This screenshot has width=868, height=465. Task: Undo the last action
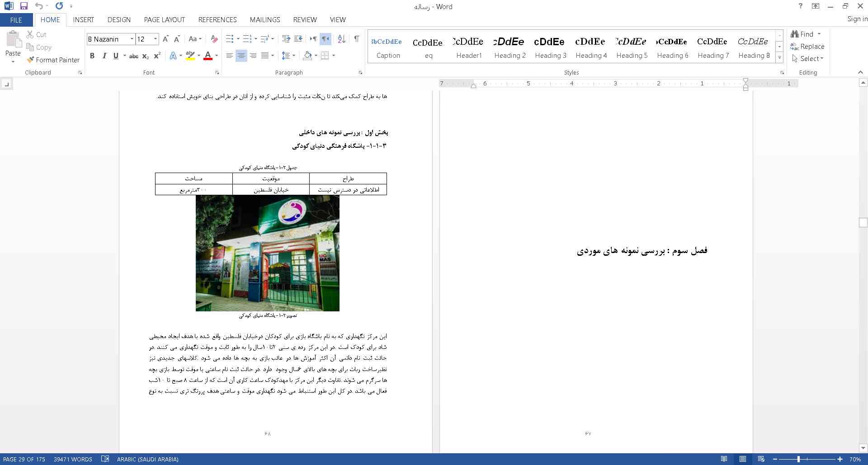coord(39,6)
